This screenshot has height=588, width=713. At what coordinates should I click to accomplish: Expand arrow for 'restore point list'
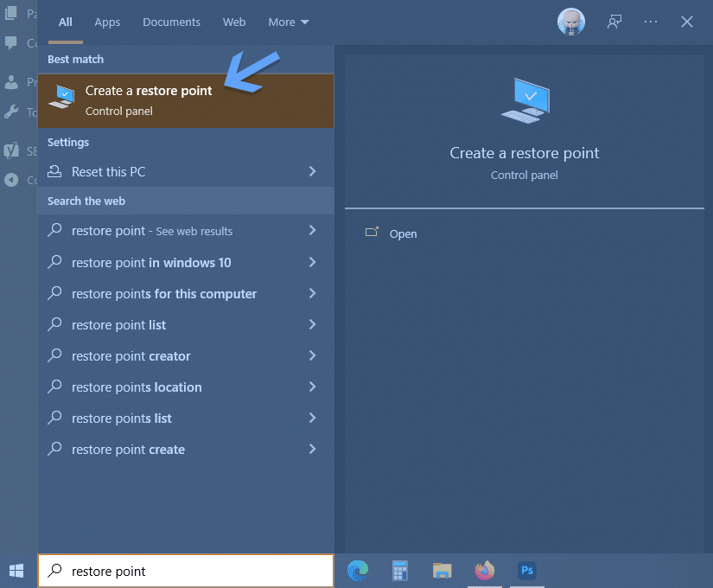click(x=312, y=324)
